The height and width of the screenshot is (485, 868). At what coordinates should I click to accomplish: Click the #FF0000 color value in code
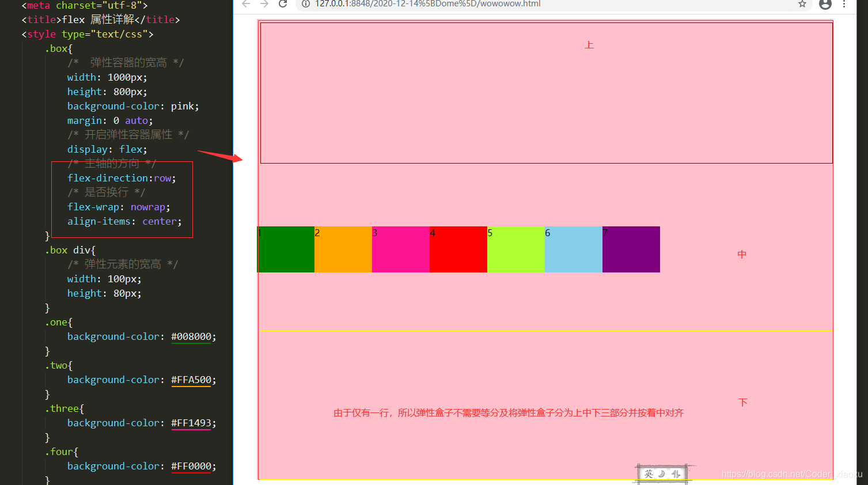(x=191, y=466)
